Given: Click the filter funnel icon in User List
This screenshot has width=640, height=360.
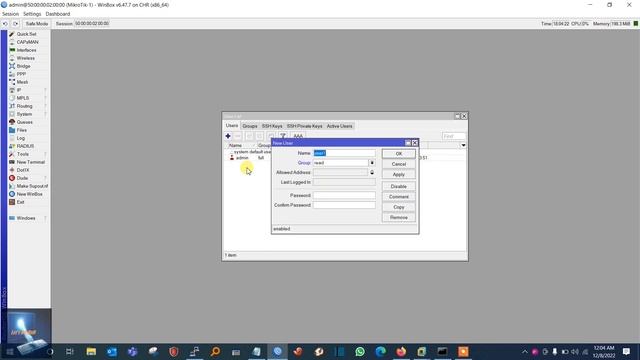Looking at the screenshot, I should coord(283,136).
